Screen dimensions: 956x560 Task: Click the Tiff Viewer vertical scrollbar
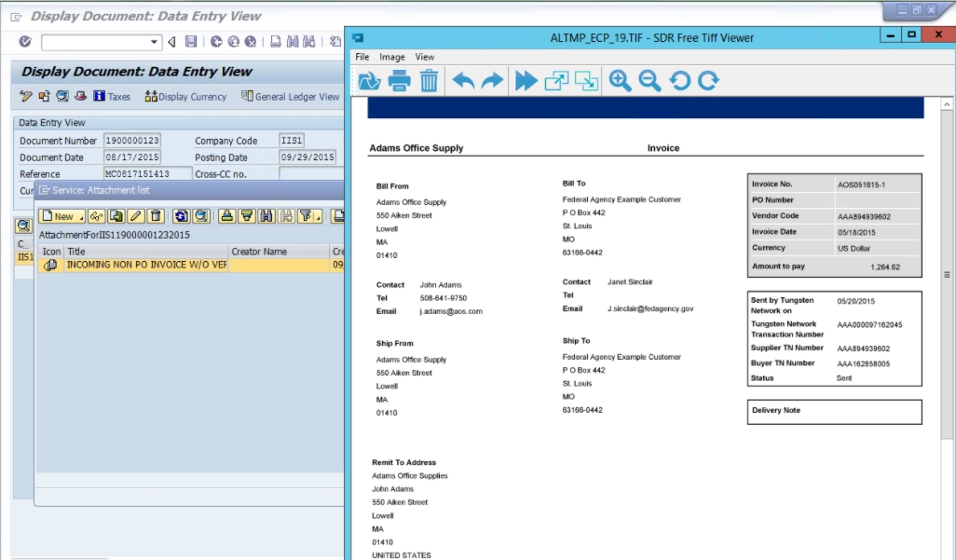(x=947, y=275)
